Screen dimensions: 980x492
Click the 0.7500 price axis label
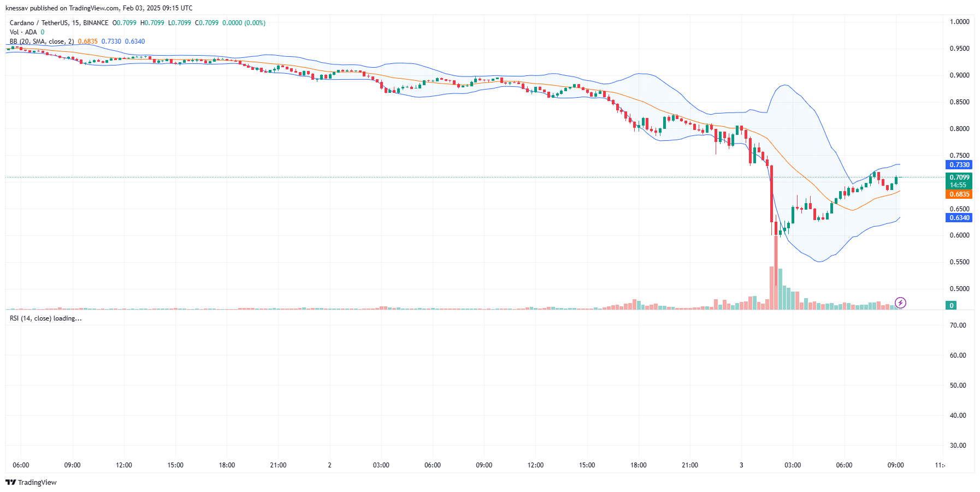click(959, 156)
